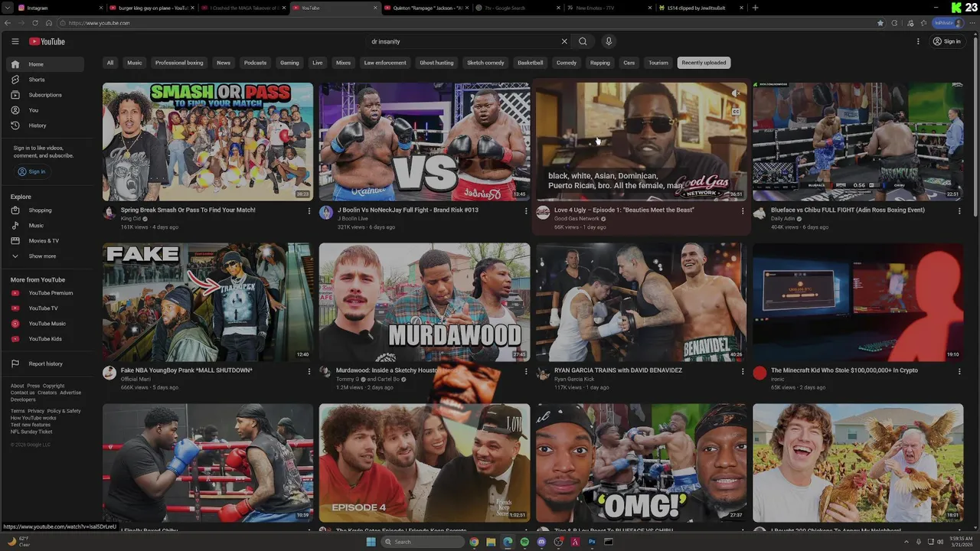Click the search magnifier button
980x551 pixels.
[x=583, y=41]
